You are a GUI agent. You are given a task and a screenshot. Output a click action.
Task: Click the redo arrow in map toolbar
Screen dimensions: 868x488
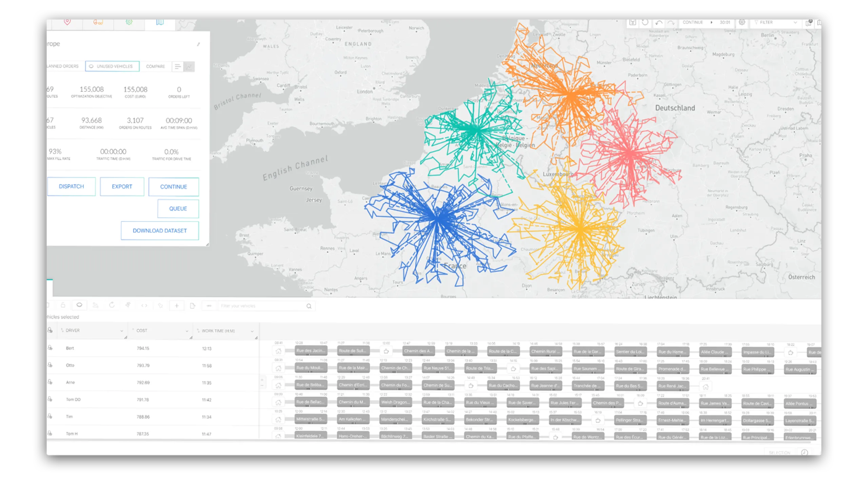tap(671, 23)
